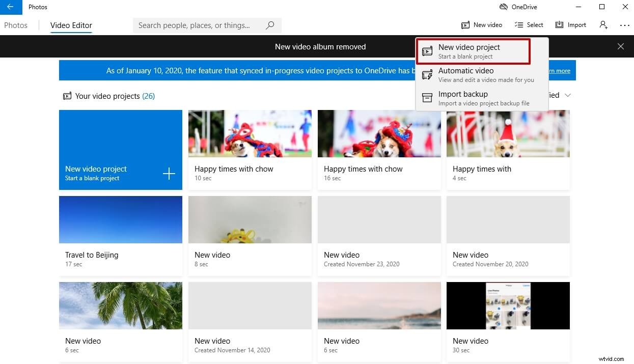Open the Travel to Beijing project thumbnail

coord(120,219)
